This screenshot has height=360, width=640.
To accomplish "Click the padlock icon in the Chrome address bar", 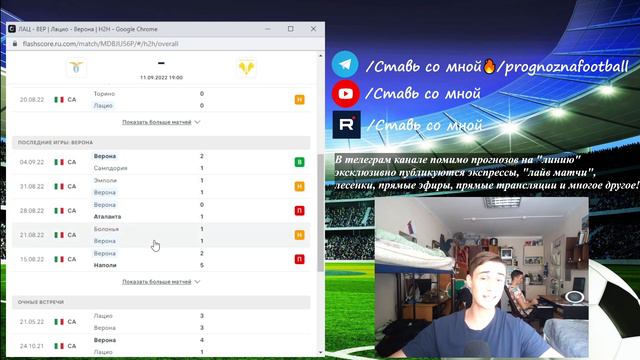I will [x=15, y=44].
